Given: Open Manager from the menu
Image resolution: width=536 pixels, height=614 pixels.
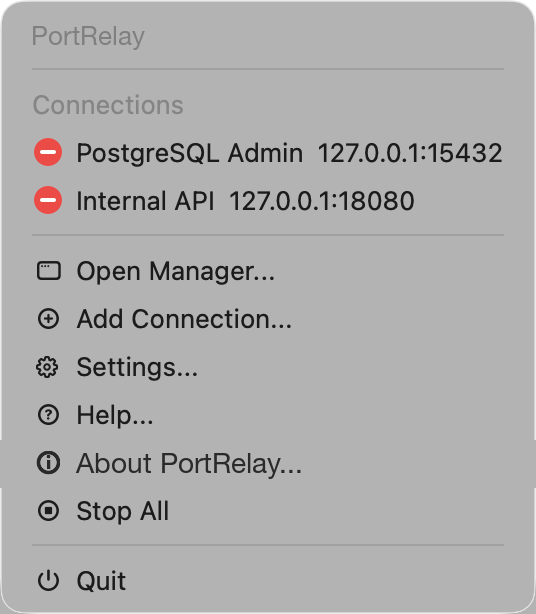Looking at the screenshot, I should [x=268, y=271].
